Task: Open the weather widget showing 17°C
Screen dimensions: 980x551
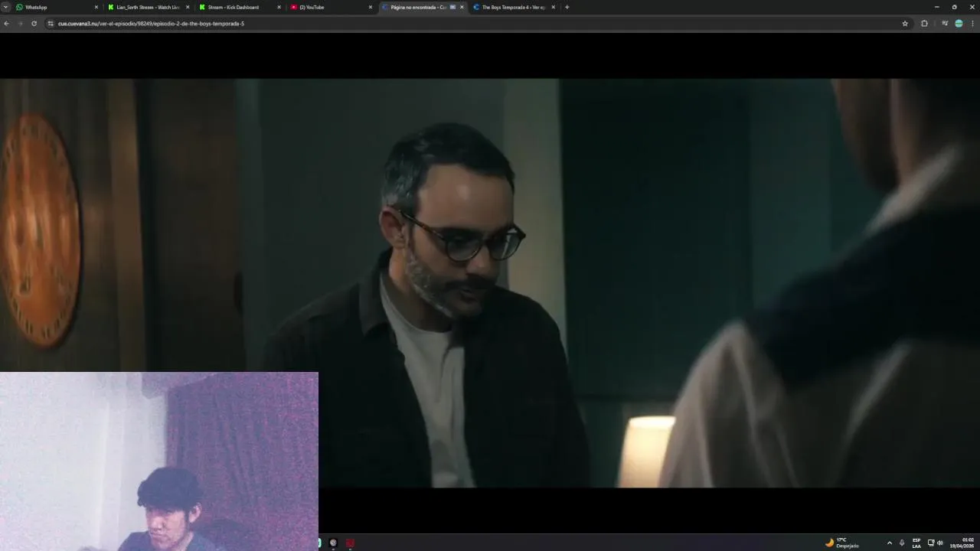Action: point(842,543)
